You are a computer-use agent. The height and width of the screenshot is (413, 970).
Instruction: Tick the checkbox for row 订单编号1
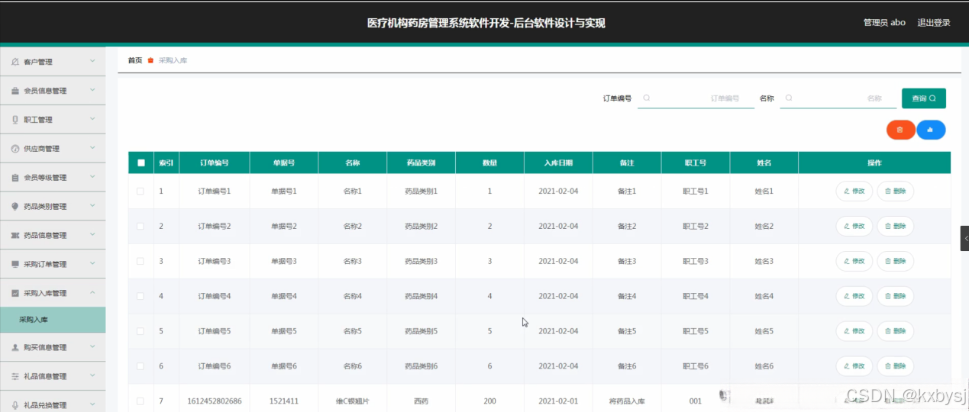tap(140, 192)
